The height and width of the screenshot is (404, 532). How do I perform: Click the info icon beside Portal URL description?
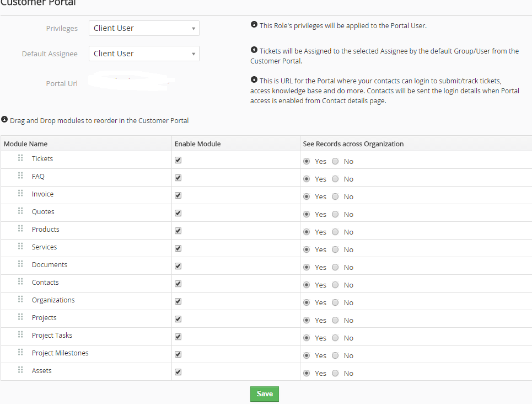254,80
